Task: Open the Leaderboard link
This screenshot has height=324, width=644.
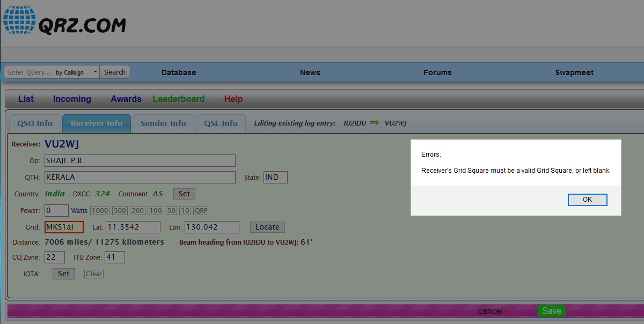Action: tap(179, 99)
